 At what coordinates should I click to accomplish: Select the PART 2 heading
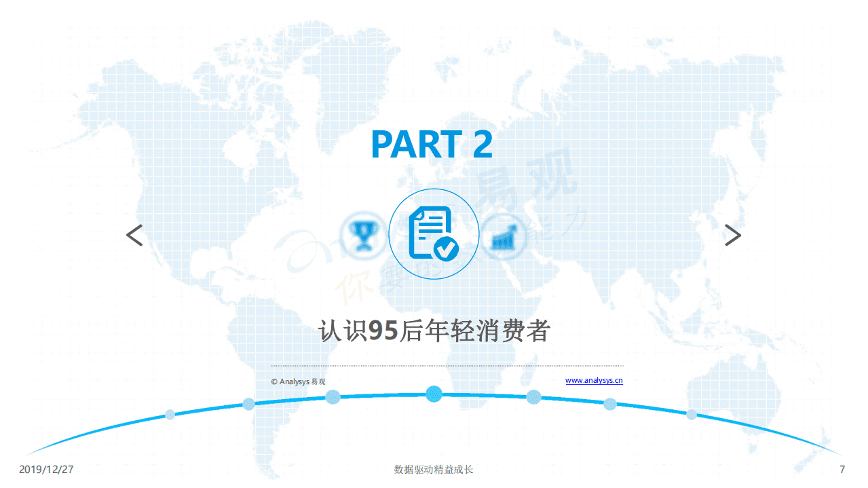(432, 145)
